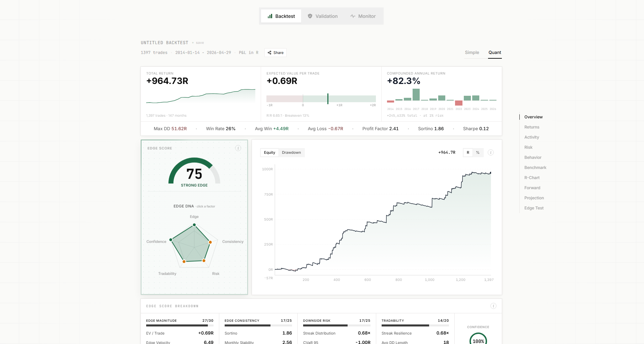Open the Backtest tab
The image size is (644, 344).
(281, 16)
